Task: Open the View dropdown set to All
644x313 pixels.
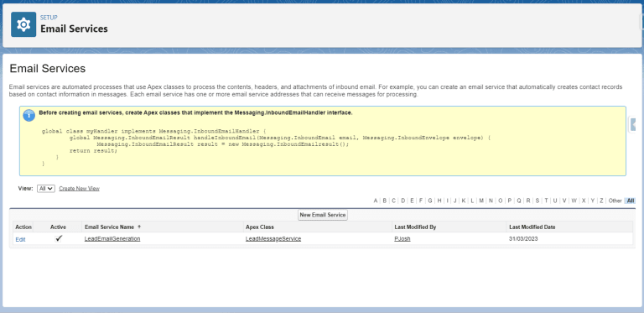Action: click(45, 189)
